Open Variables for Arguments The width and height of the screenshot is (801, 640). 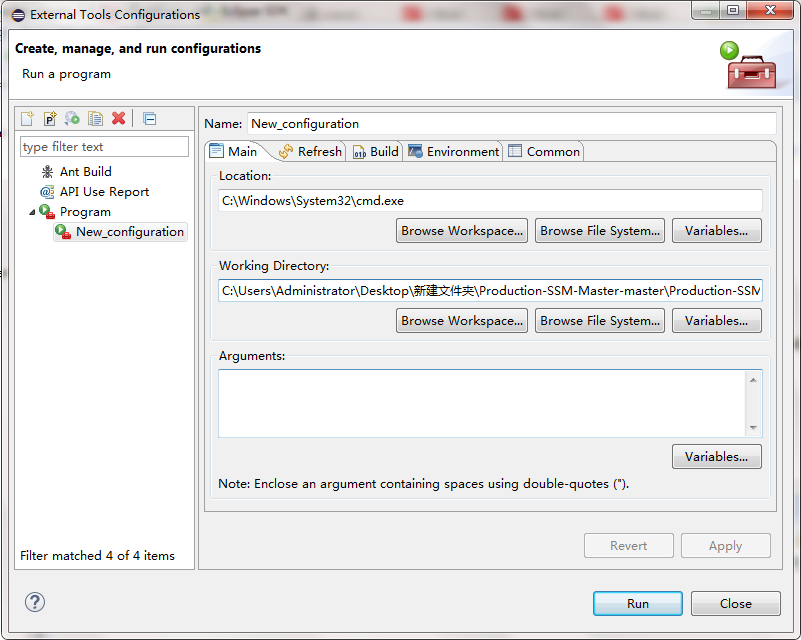(716, 457)
